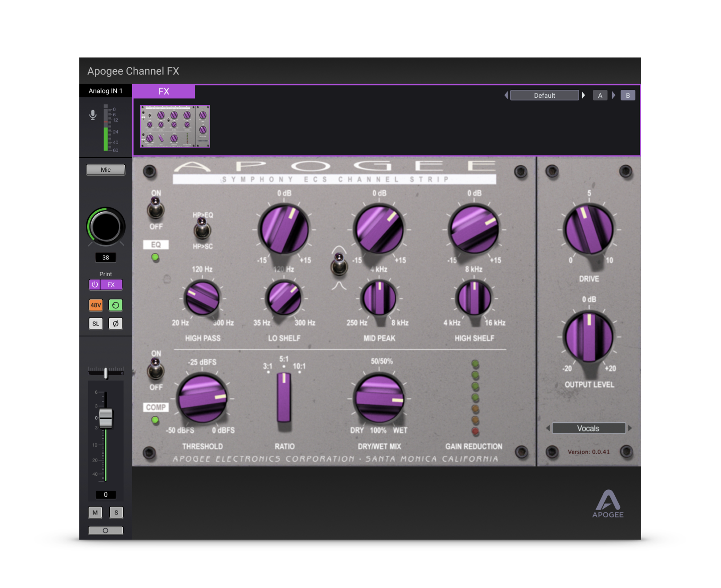Click the Lo Shelf gain knob
Screen dimensions: 721x588
click(x=284, y=229)
